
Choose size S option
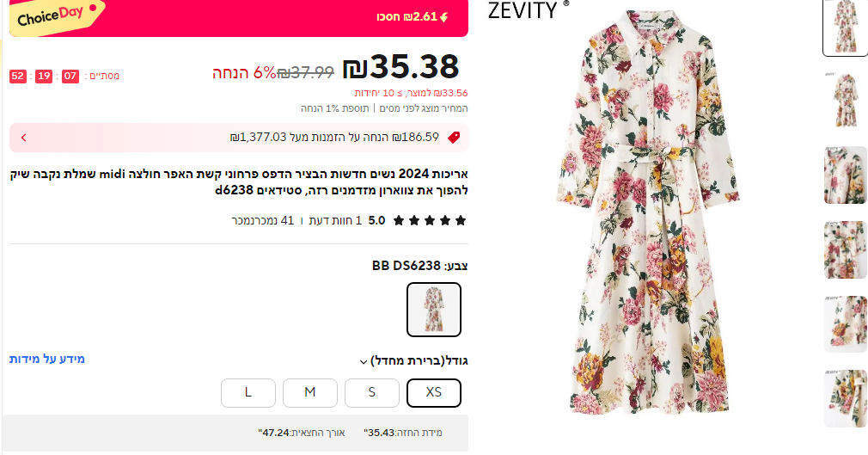[x=372, y=392]
